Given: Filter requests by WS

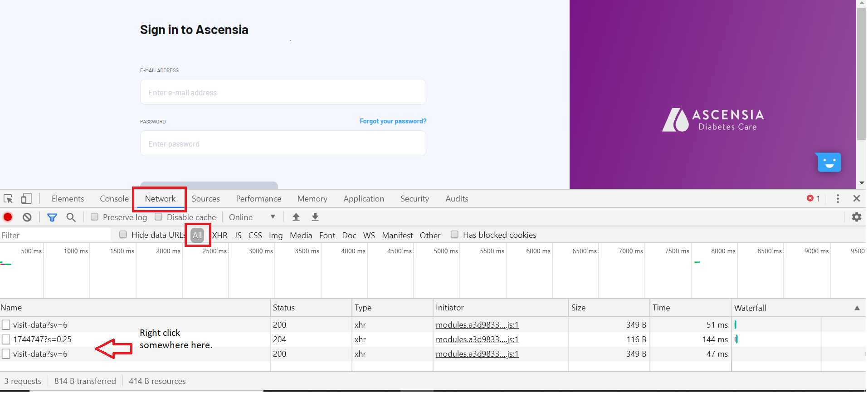Looking at the screenshot, I should pos(369,236).
